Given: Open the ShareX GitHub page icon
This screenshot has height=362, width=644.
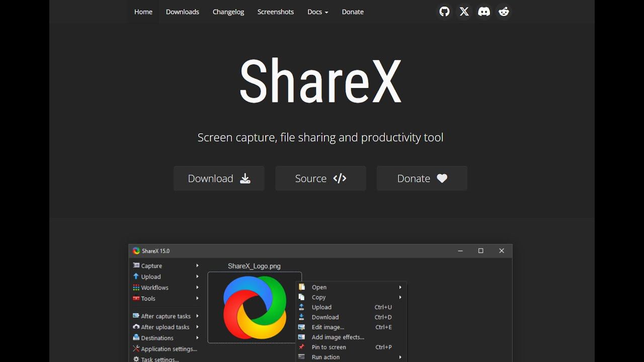Looking at the screenshot, I should click(x=444, y=12).
